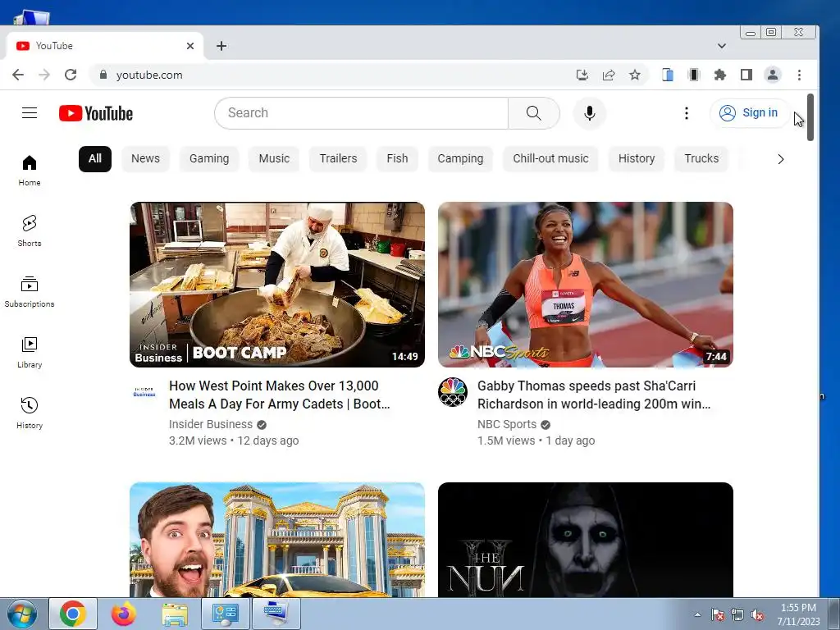
Task: View site info via lock icon
Action: click(x=103, y=75)
